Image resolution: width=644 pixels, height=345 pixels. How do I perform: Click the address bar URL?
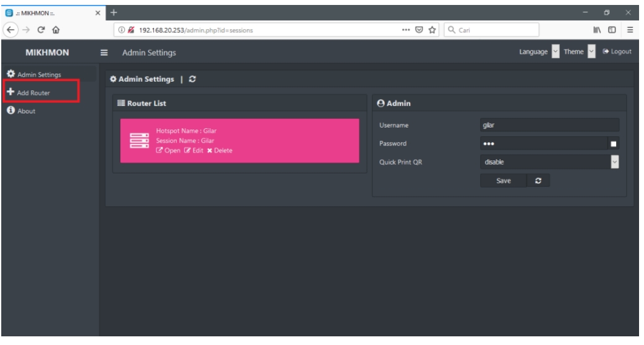(196, 30)
